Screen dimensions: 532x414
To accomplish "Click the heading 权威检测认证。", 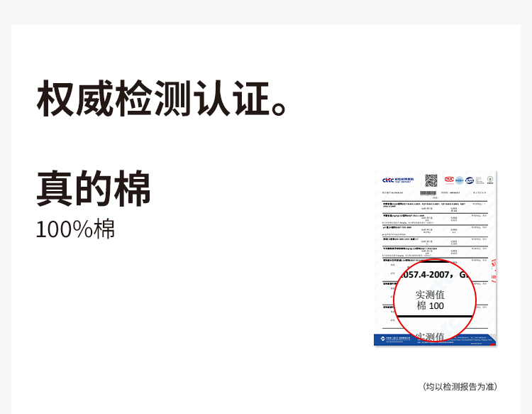I will (162, 99).
